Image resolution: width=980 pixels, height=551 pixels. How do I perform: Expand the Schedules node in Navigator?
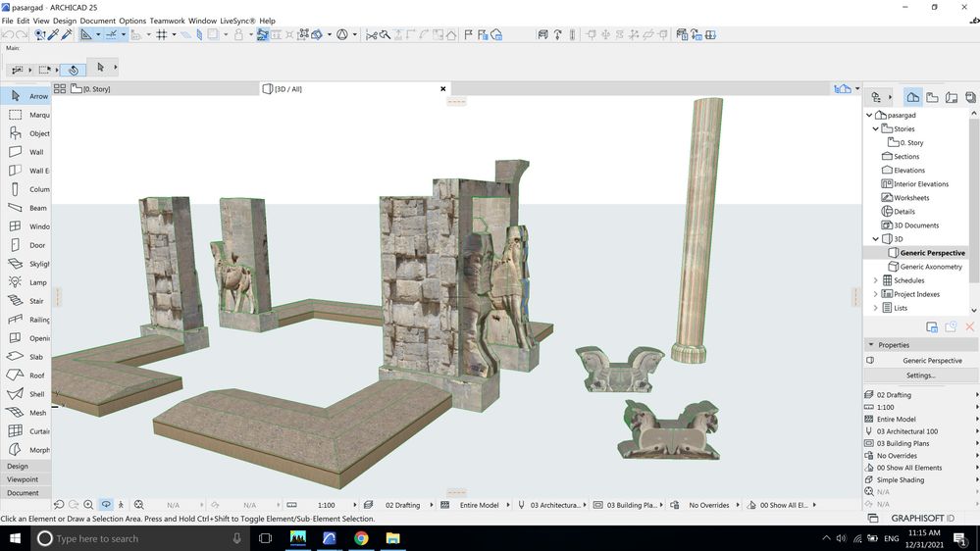click(876, 280)
